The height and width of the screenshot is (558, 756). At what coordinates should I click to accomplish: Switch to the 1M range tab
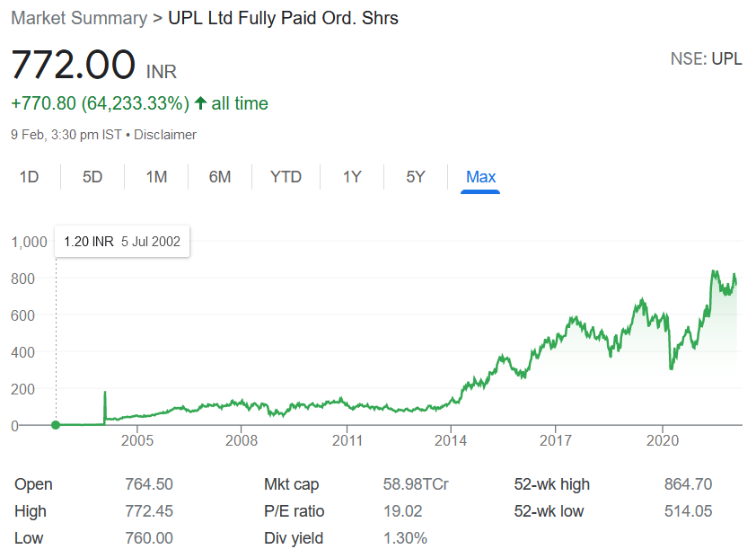(x=157, y=177)
